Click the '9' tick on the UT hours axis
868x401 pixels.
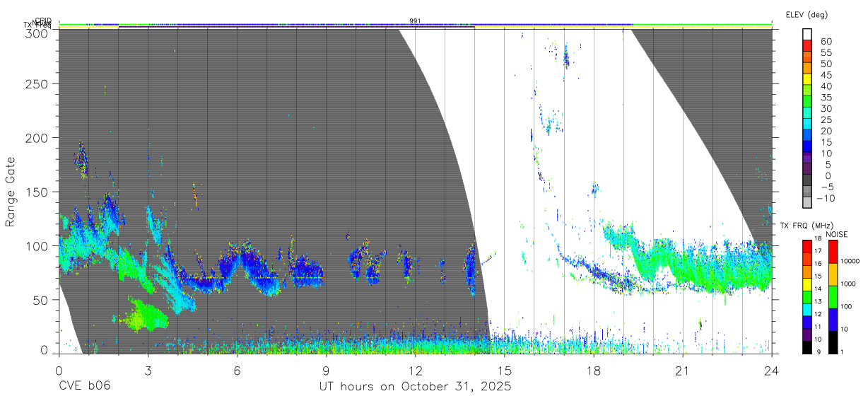(326, 370)
